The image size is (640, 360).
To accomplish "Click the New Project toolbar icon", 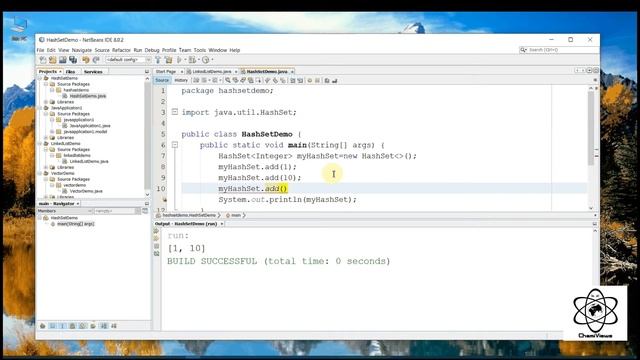I will (x=53, y=60).
